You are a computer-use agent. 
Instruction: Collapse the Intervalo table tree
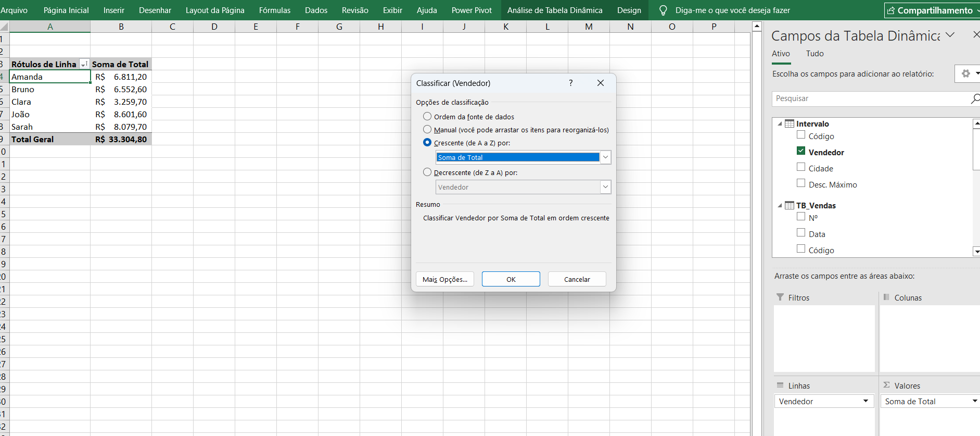[780, 124]
